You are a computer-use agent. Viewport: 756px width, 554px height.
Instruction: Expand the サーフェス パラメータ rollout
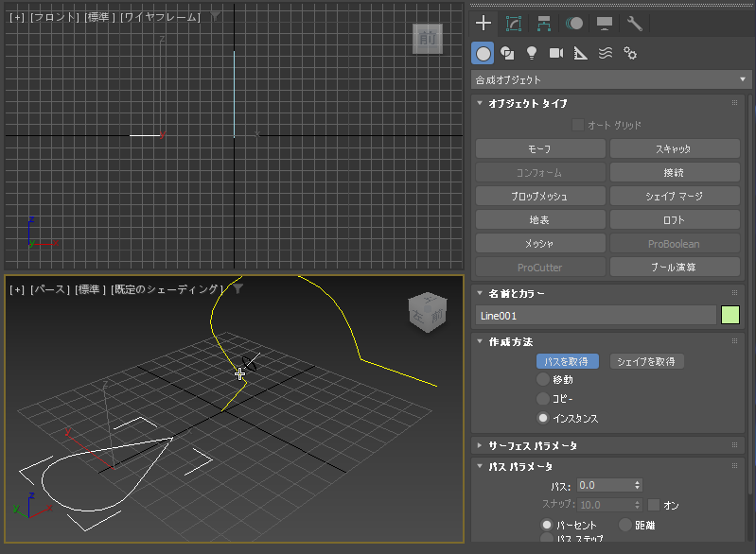tap(480, 445)
